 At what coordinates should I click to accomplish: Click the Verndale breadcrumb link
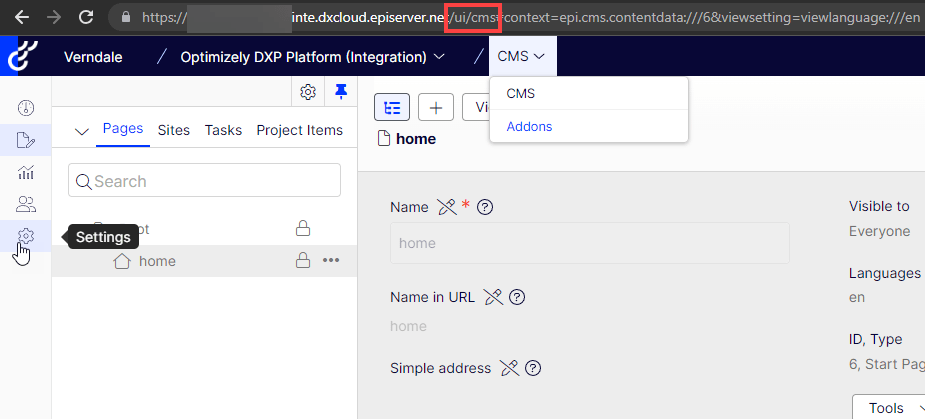[93, 57]
